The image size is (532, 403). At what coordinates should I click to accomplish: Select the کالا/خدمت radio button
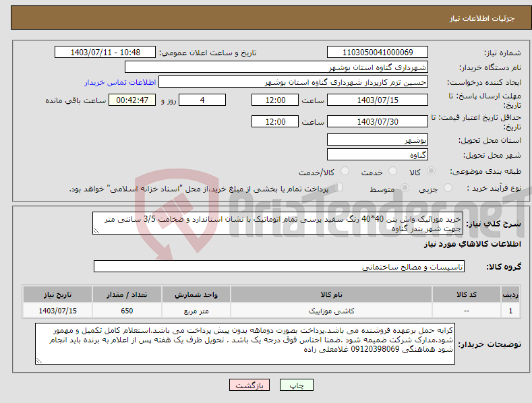click(x=345, y=171)
